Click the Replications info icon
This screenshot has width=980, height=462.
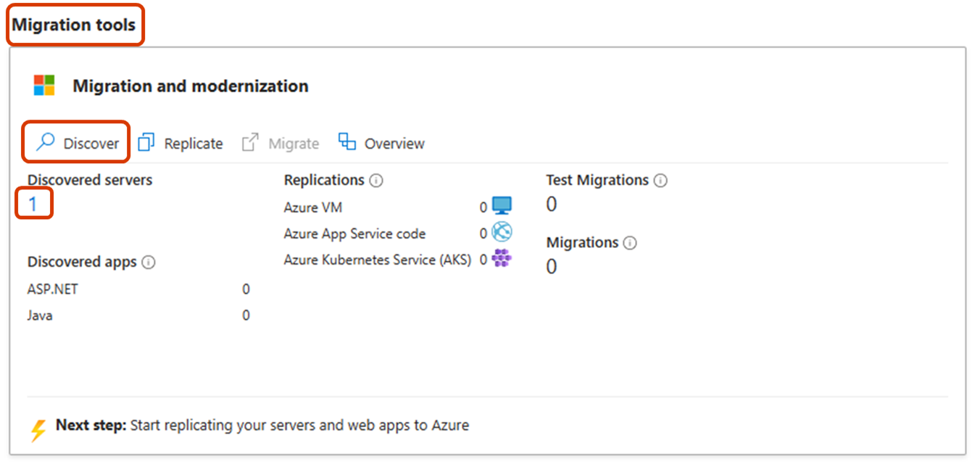coord(375,181)
